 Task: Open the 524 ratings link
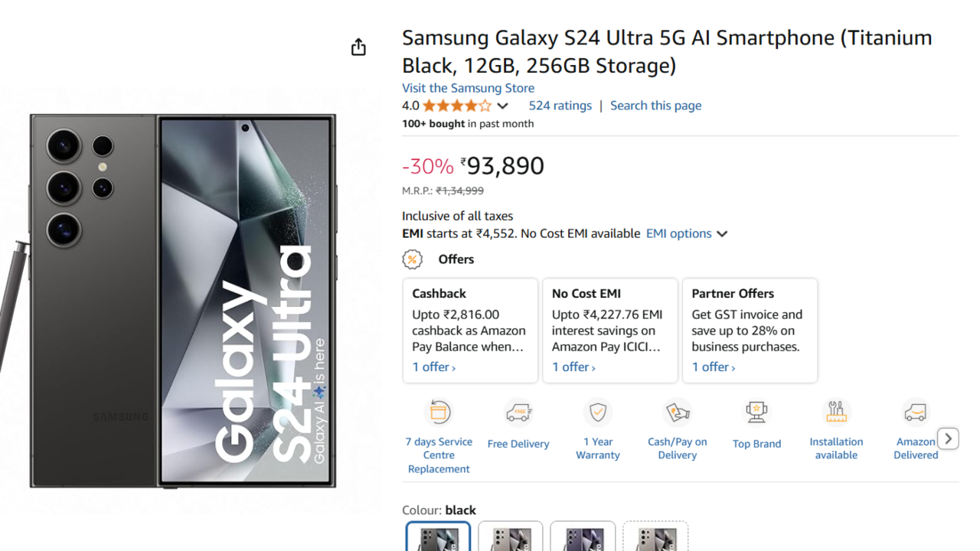click(x=560, y=106)
